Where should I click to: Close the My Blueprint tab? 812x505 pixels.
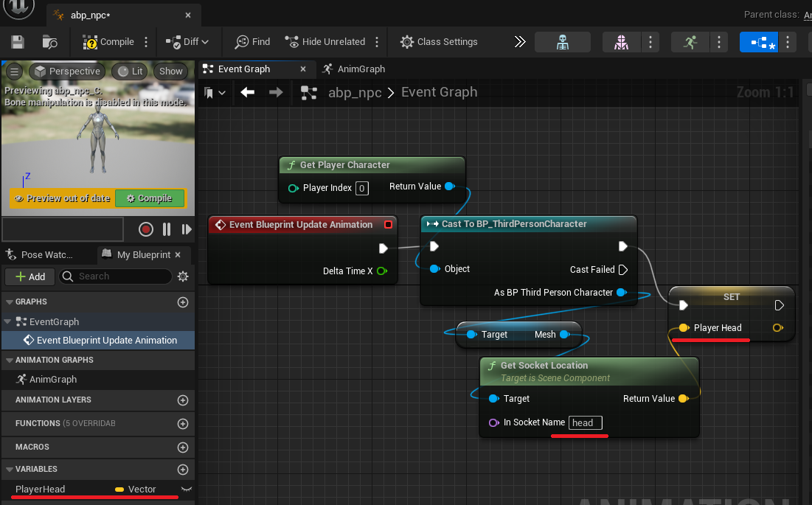[x=178, y=254]
